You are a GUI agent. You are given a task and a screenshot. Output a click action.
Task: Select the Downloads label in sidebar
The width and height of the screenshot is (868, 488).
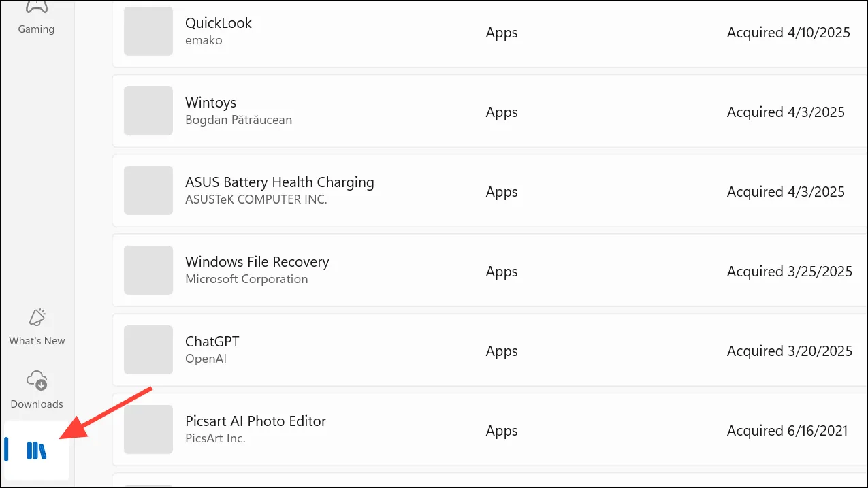pos(37,404)
